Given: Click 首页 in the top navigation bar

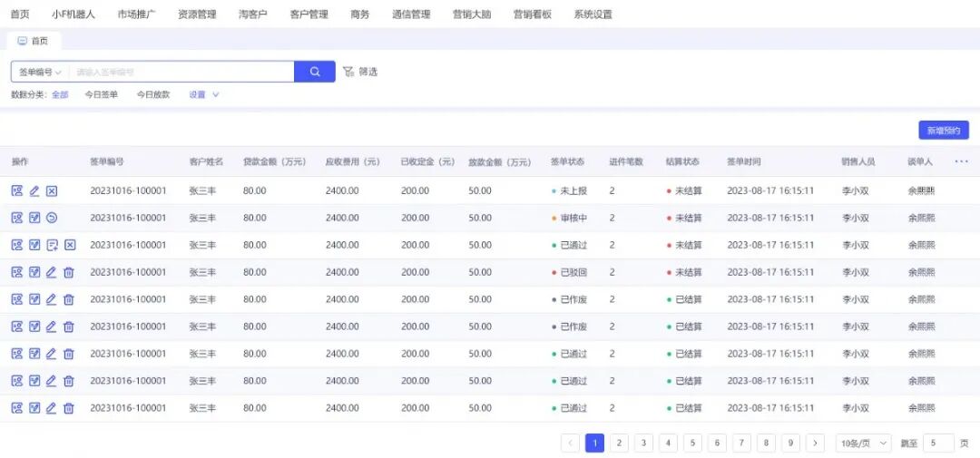Looking at the screenshot, I should pos(20,15).
